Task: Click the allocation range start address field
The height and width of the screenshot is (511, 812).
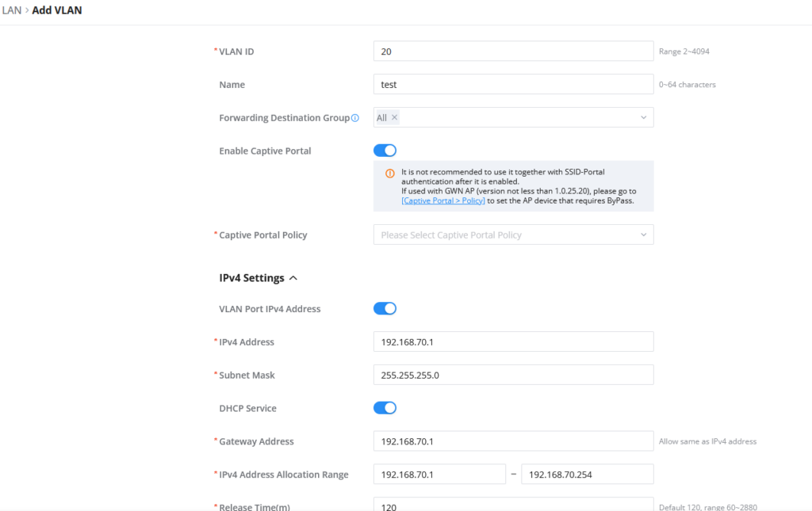Action: [x=439, y=475]
